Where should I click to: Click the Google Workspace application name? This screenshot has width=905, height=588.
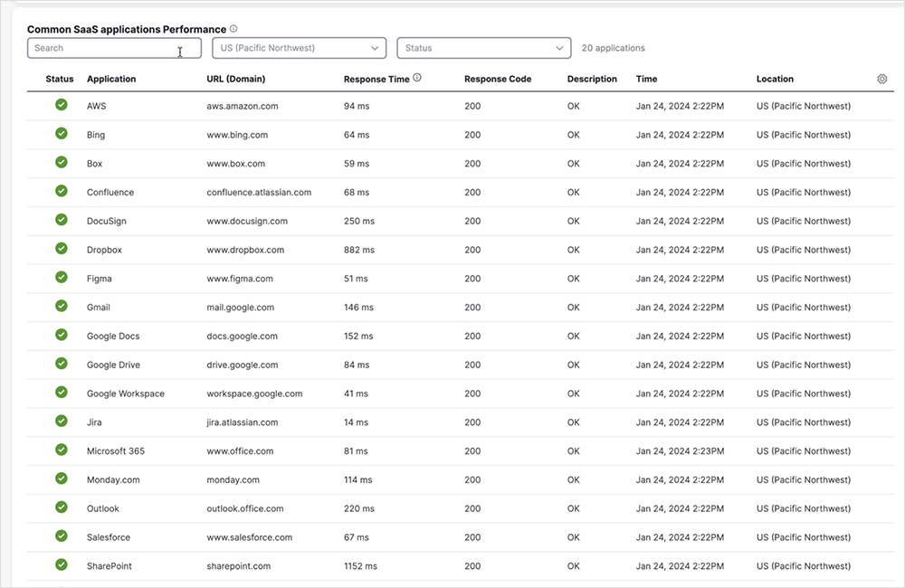[x=126, y=394]
